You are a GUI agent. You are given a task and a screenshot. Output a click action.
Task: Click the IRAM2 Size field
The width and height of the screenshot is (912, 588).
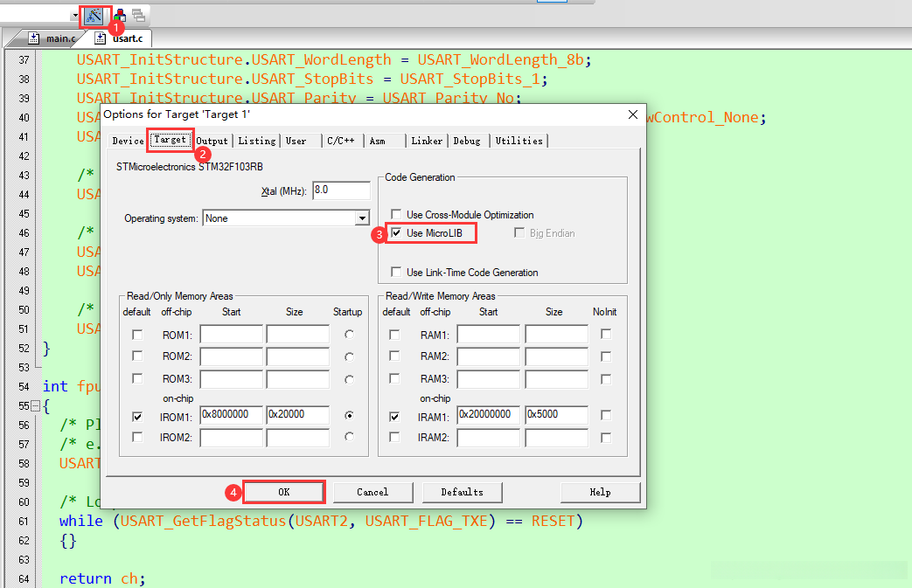click(x=557, y=438)
